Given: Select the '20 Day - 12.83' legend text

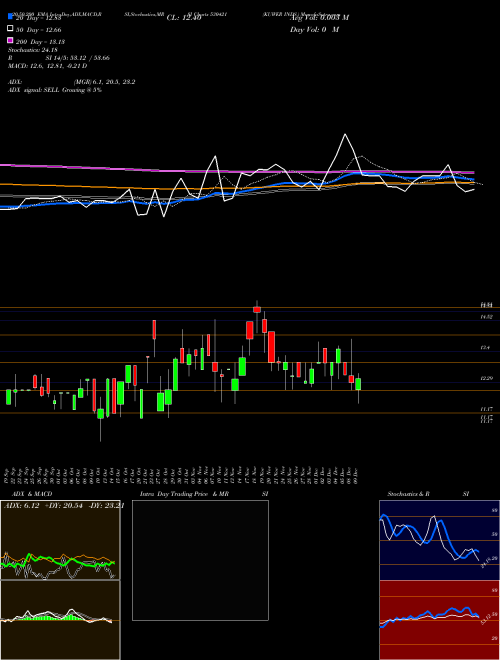Looking at the screenshot, I should click(x=38, y=18).
